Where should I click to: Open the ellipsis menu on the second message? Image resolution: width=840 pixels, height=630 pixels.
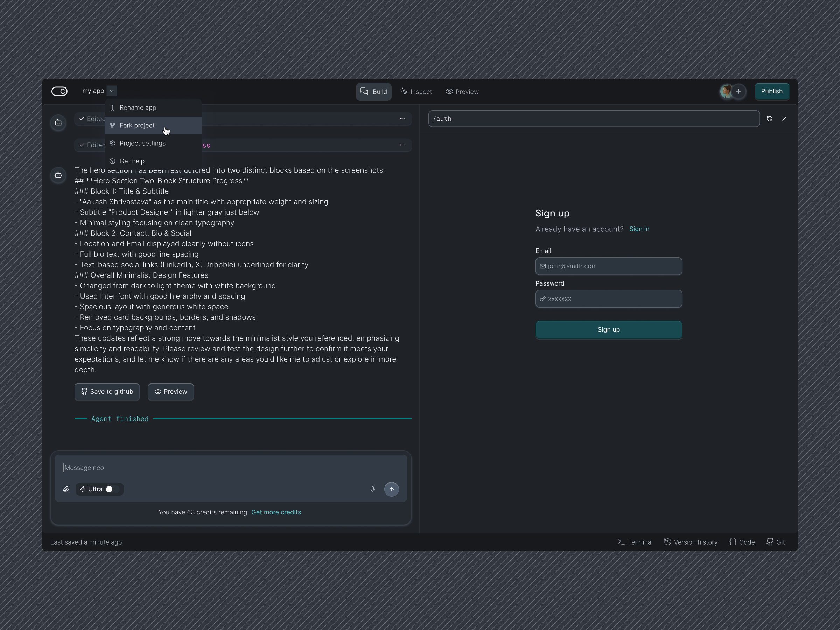[402, 145]
